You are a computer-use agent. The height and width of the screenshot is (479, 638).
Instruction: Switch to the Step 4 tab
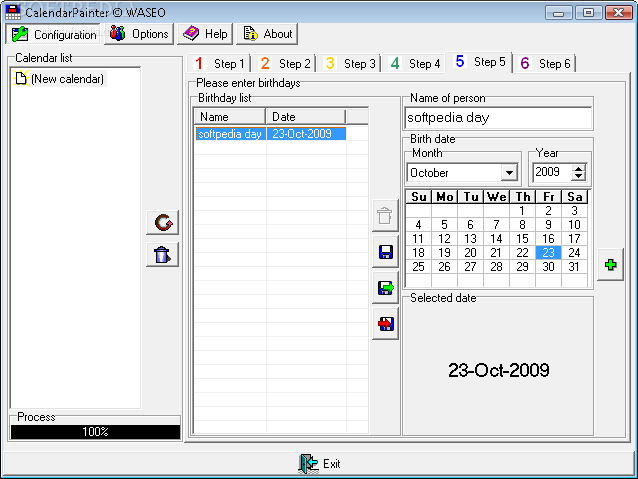tap(414, 63)
